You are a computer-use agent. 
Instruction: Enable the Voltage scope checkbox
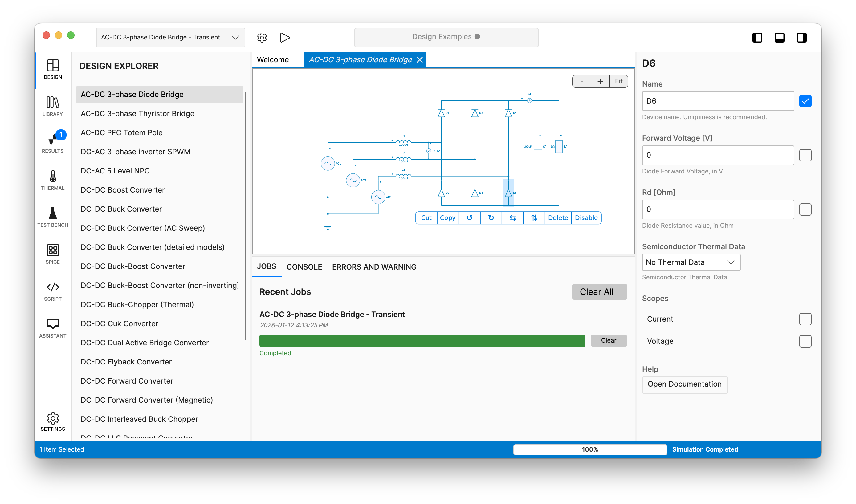805,341
